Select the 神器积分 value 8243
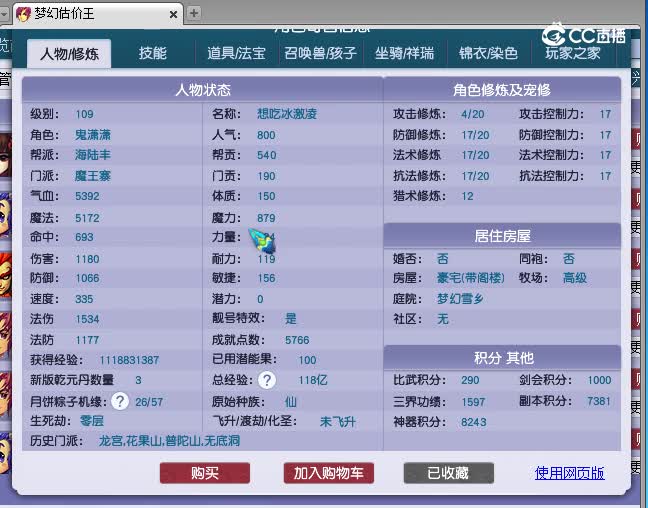This screenshot has width=648, height=508. coord(474,422)
